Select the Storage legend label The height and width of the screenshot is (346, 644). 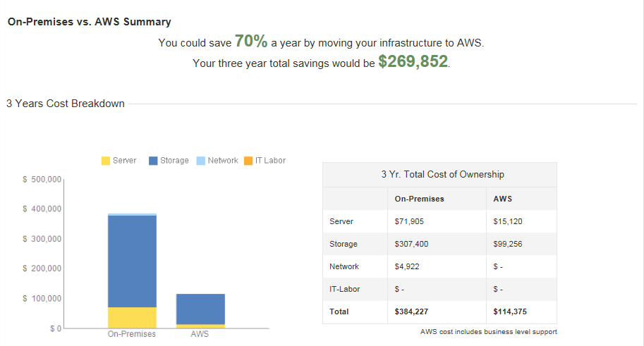[x=174, y=161]
